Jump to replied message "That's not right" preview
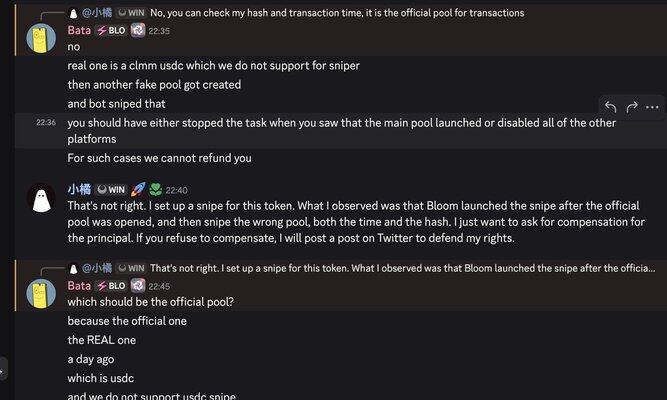The image size is (667, 400). [x=402, y=268]
